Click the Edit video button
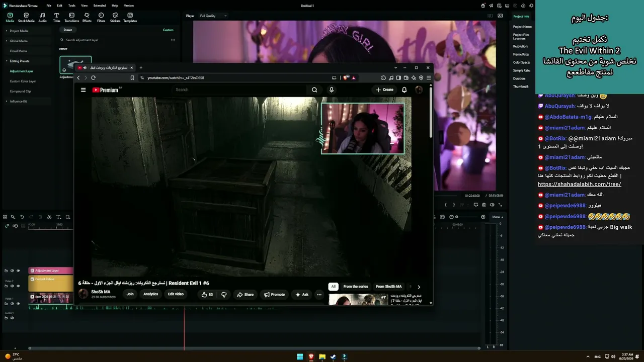644x362 pixels. 176,294
